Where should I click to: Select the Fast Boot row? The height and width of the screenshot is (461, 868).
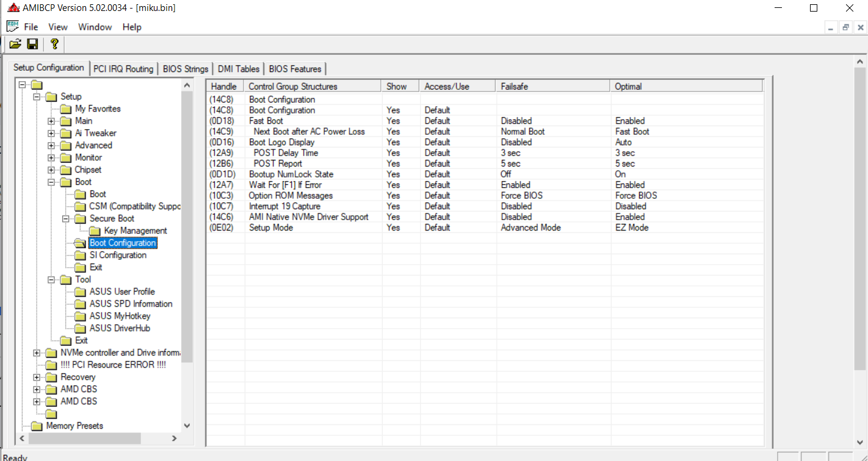266,121
